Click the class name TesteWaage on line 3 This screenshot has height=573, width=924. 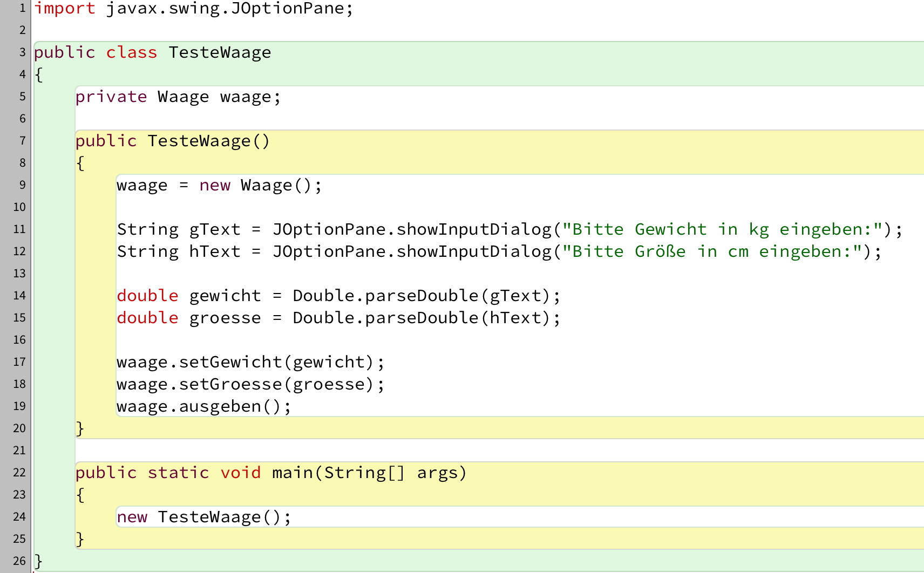220,53
